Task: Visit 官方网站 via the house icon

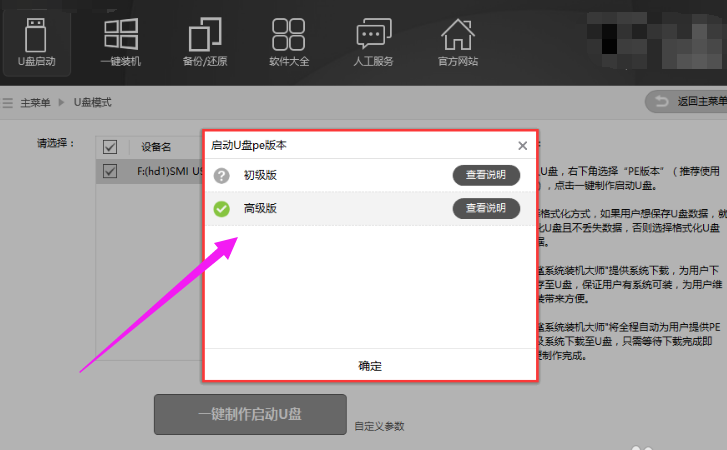Action: pyautogui.click(x=457, y=40)
